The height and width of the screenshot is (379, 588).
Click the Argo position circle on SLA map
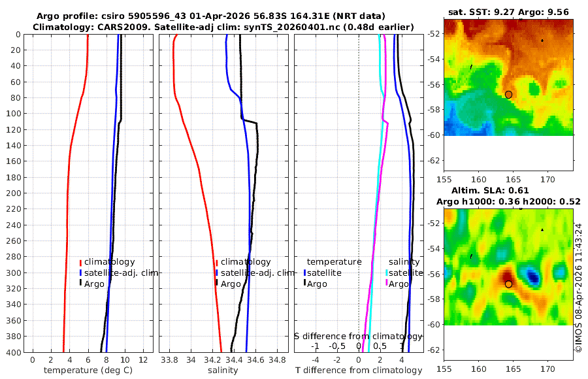click(x=508, y=284)
